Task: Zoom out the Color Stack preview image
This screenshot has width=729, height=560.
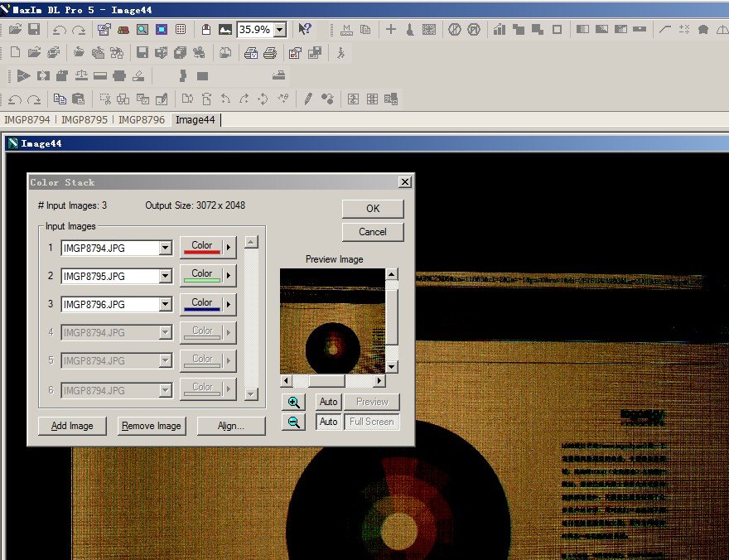Action: point(293,422)
